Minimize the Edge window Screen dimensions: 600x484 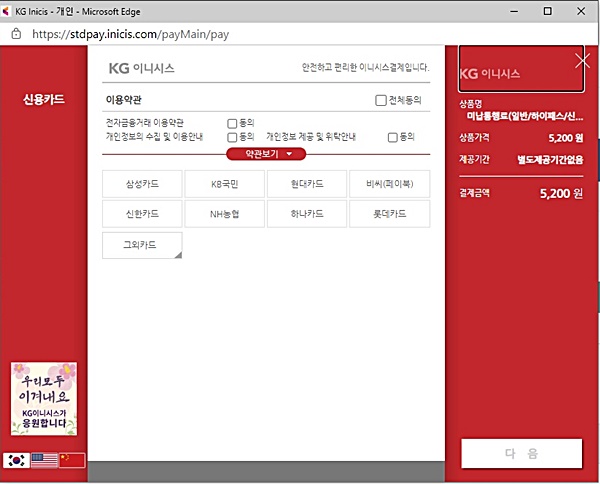514,11
